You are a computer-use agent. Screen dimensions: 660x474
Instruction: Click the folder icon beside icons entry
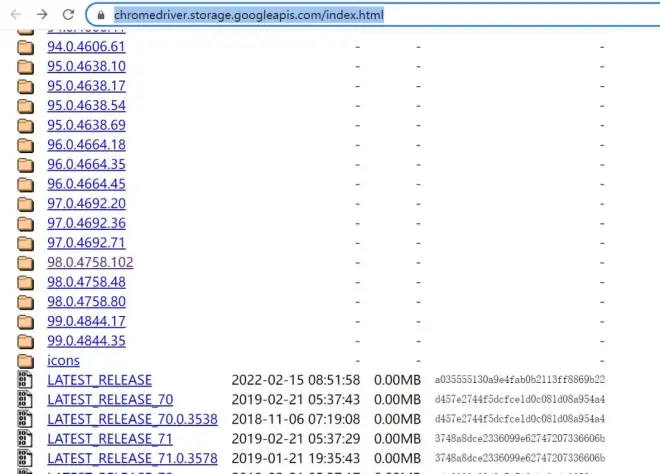pyautogui.click(x=26, y=360)
